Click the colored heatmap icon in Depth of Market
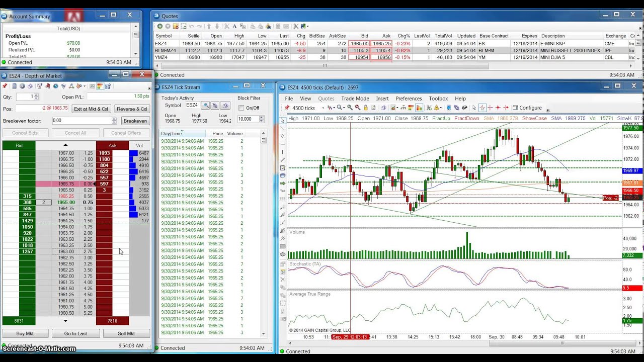 click(x=100, y=86)
